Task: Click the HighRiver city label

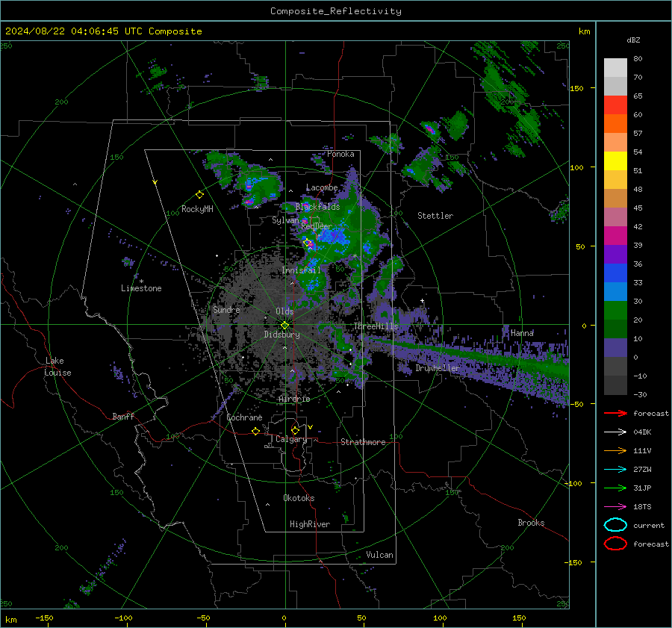Action: tap(310, 524)
